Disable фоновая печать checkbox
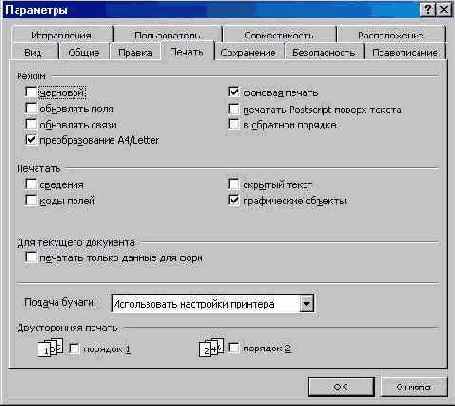 [234, 92]
